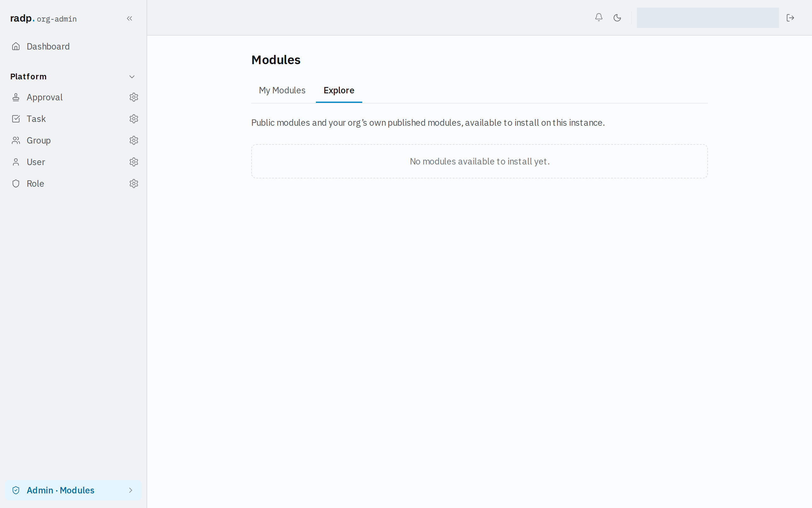Click the Group people icon

point(16,140)
